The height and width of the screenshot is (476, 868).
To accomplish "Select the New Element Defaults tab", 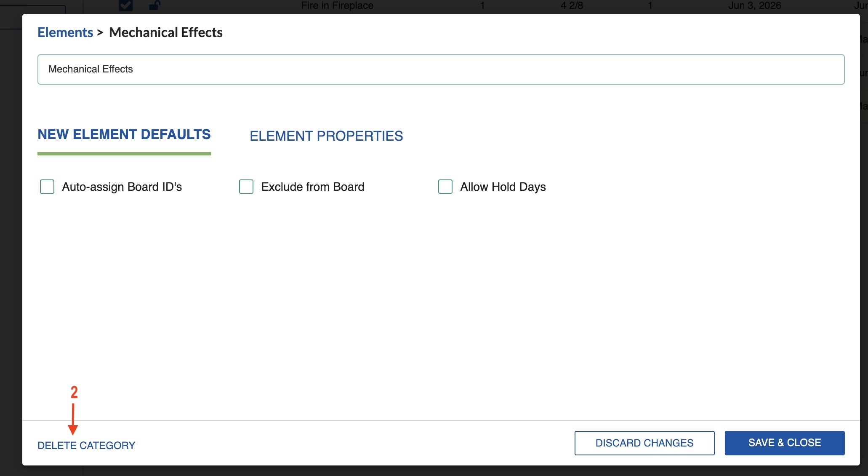I will [x=124, y=134].
